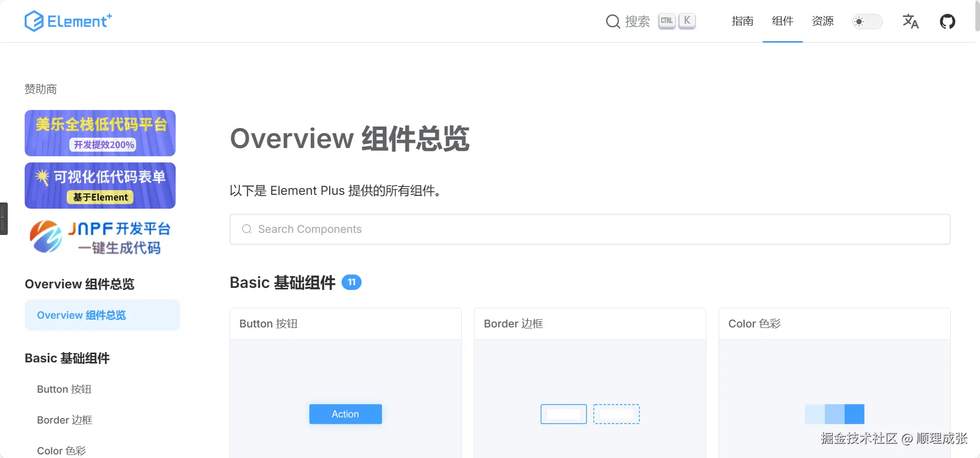This screenshot has height=458, width=980.
Task: Click the Basic 基础组件 sidebar heading
Action: click(67, 358)
